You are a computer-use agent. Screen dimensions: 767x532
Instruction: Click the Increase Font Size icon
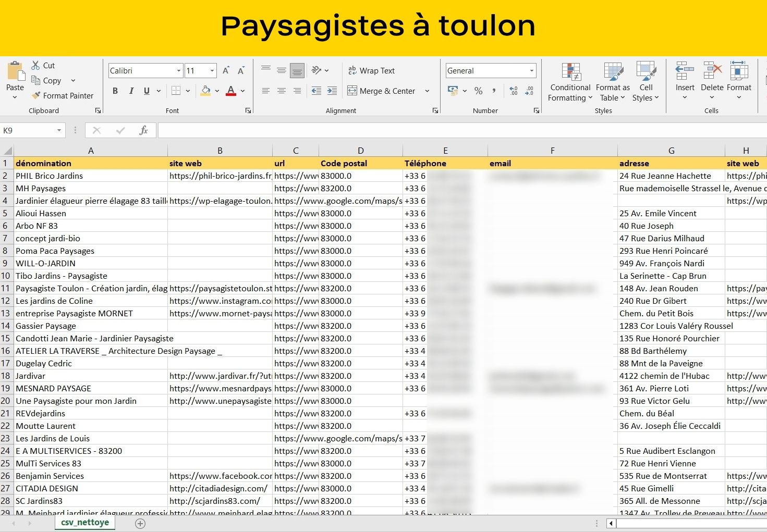(x=226, y=71)
